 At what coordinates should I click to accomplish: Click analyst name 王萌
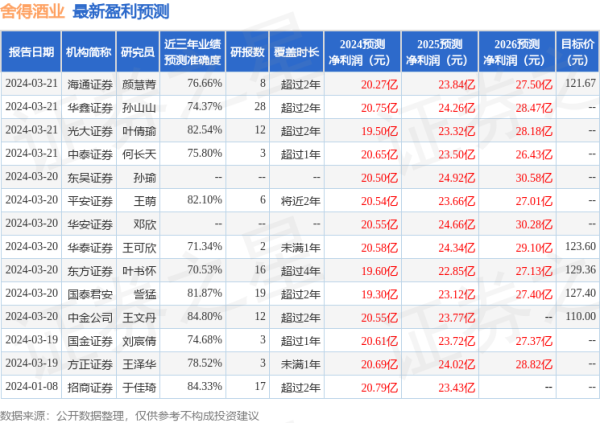point(145,201)
